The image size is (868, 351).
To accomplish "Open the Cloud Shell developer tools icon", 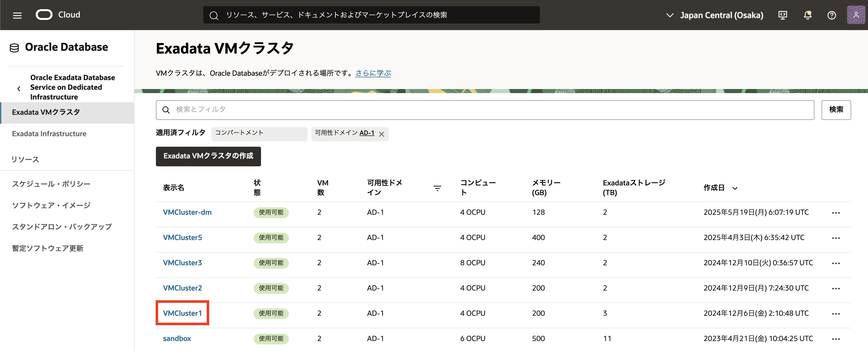I will click(783, 15).
